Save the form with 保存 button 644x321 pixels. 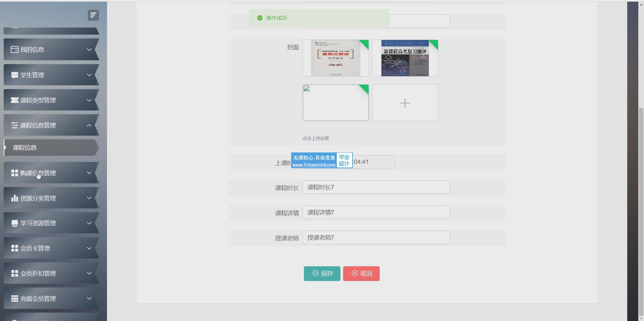click(x=322, y=274)
